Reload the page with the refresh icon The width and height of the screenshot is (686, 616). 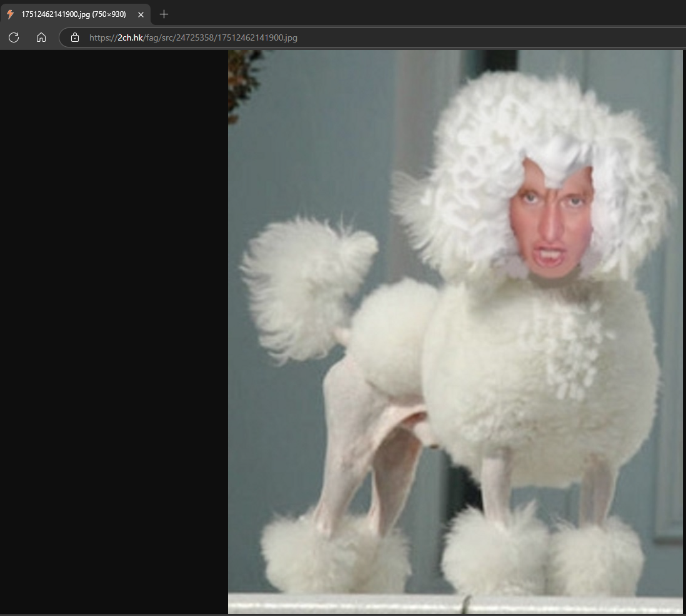point(14,37)
